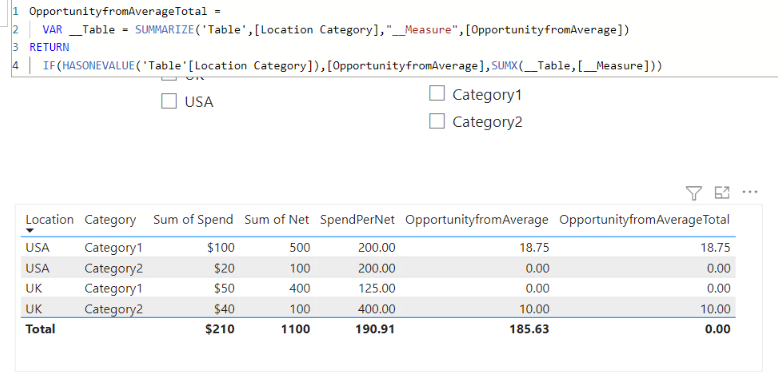Select UK Location cell in Category2 row
Screen dimensions: 778x372
[x=34, y=309]
